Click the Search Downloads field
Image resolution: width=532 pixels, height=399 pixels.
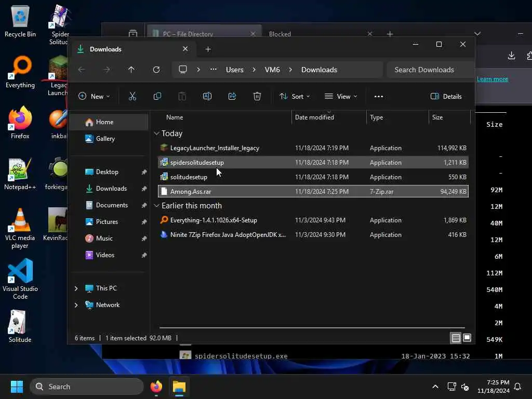(430, 70)
